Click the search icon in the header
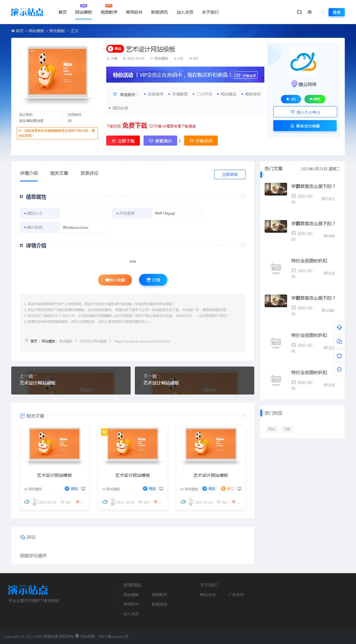The height and width of the screenshot is (644, 356). click(x=299, y=12)
